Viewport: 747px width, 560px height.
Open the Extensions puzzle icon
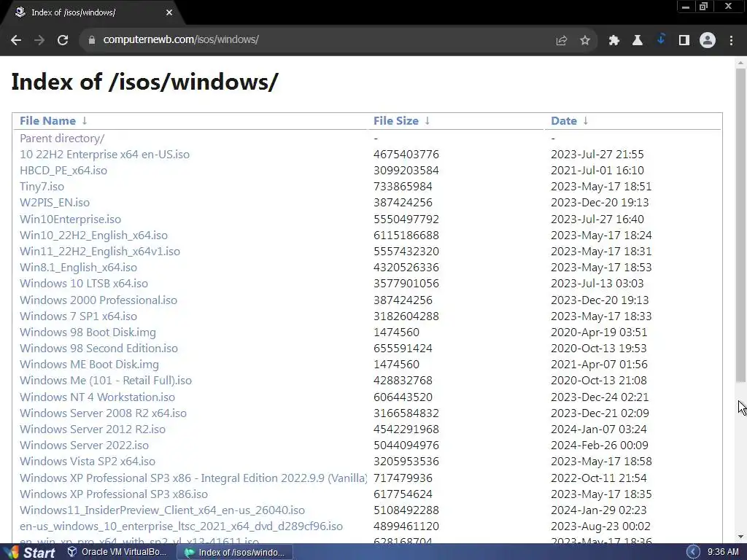tap(614, 41)
